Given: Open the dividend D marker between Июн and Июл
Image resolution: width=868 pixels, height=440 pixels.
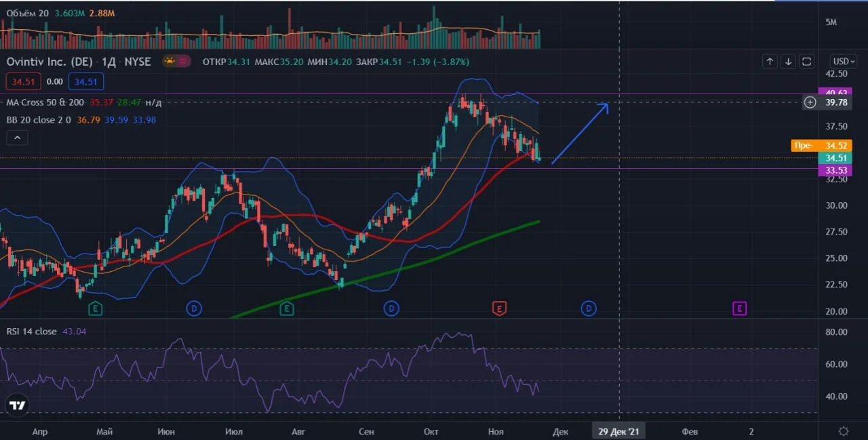Looking at the screenshot, I should click(x=194, y=309).
